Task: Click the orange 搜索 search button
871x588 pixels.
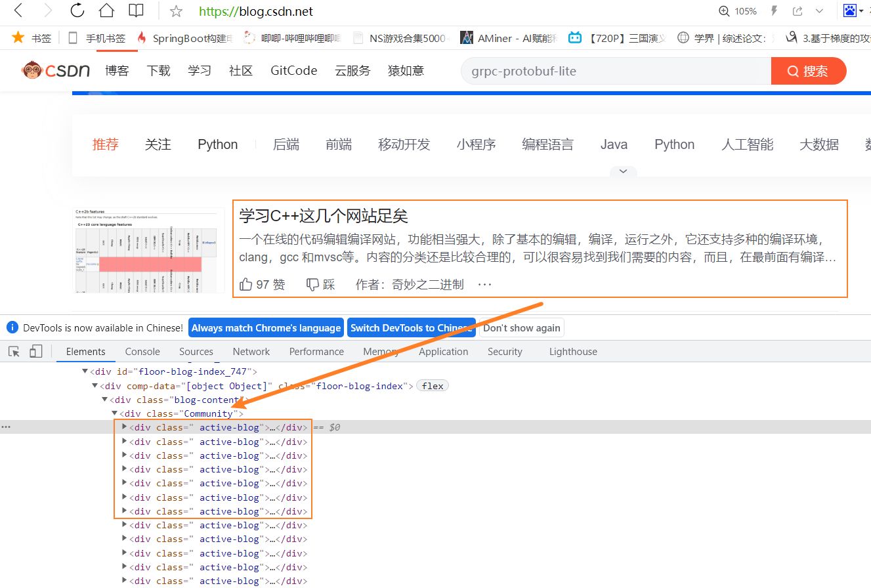Action: (x=809, y=71)
